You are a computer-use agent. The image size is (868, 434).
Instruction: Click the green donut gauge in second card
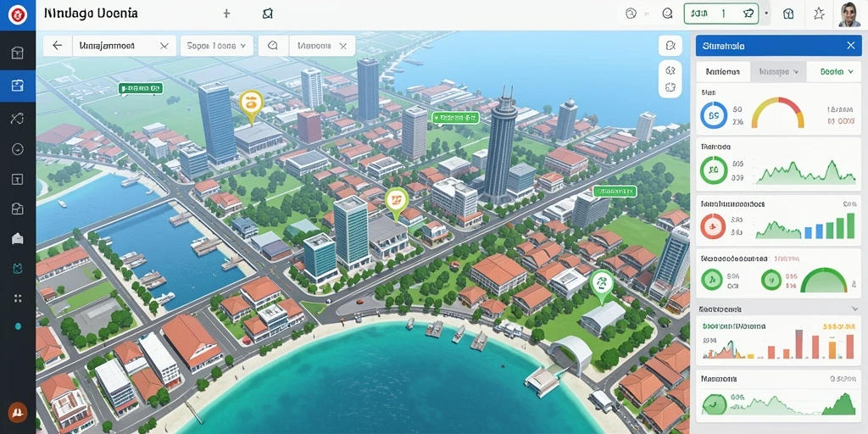coord(714,170)
